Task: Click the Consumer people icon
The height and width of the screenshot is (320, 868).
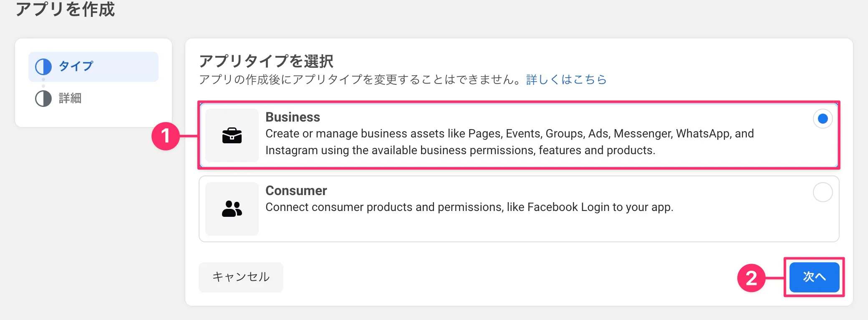Action: coord(232,208)
